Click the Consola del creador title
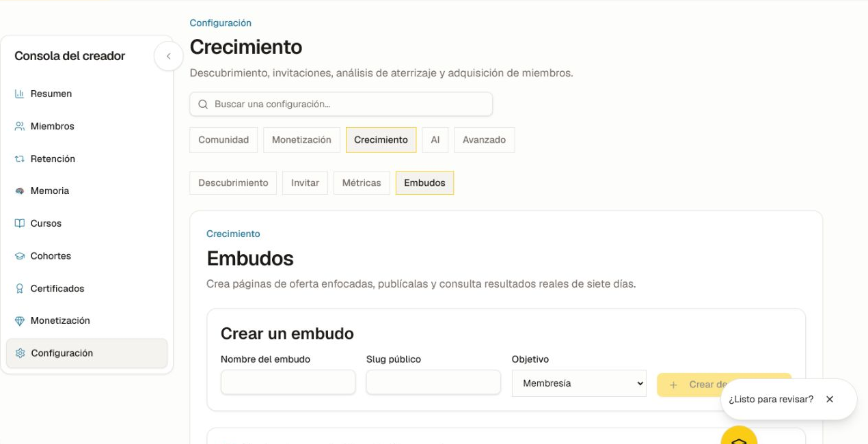Viewport: 868px width, 444px height. (x=70, y=56)
